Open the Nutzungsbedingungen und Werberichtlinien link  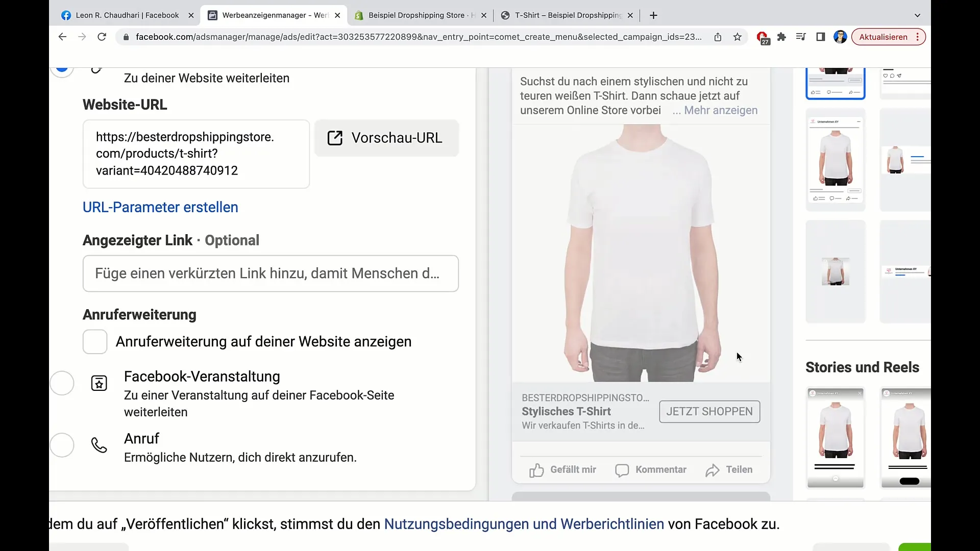[x=524, y=524]
